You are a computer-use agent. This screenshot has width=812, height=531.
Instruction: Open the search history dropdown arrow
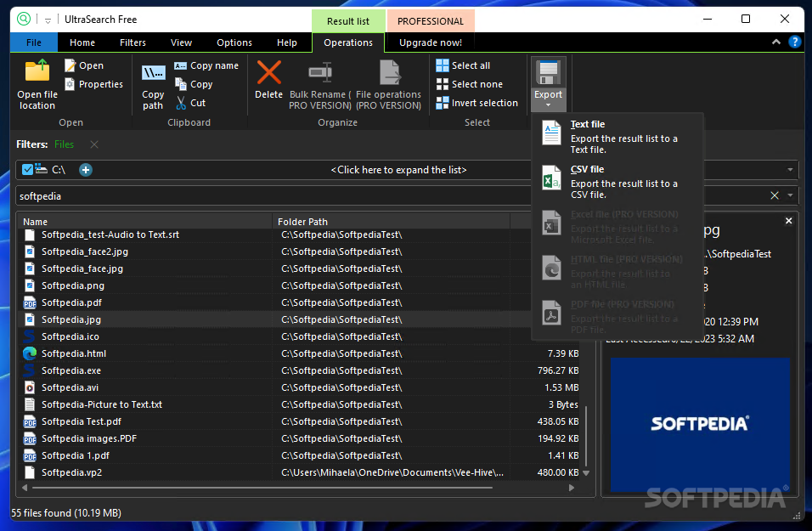pos(790,195)
